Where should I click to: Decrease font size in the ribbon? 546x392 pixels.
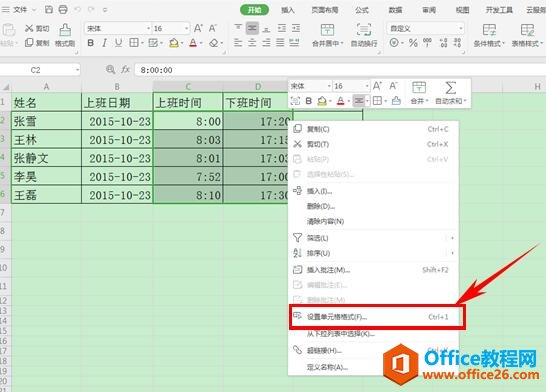point(213,28)
